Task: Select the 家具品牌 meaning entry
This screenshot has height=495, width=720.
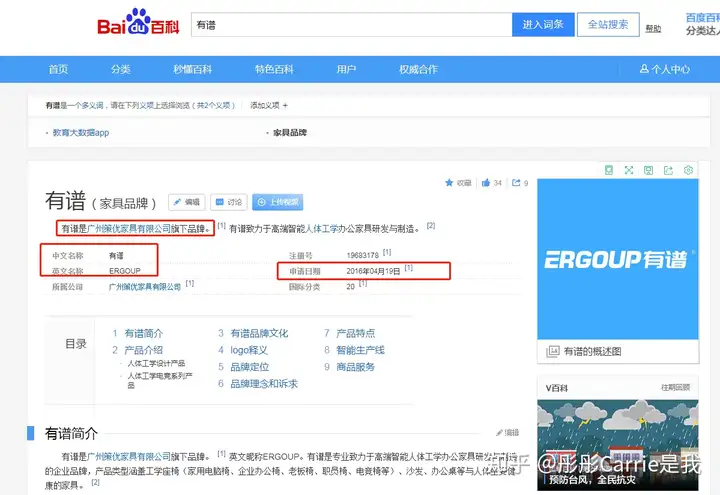Action: [x=290, y=133]
